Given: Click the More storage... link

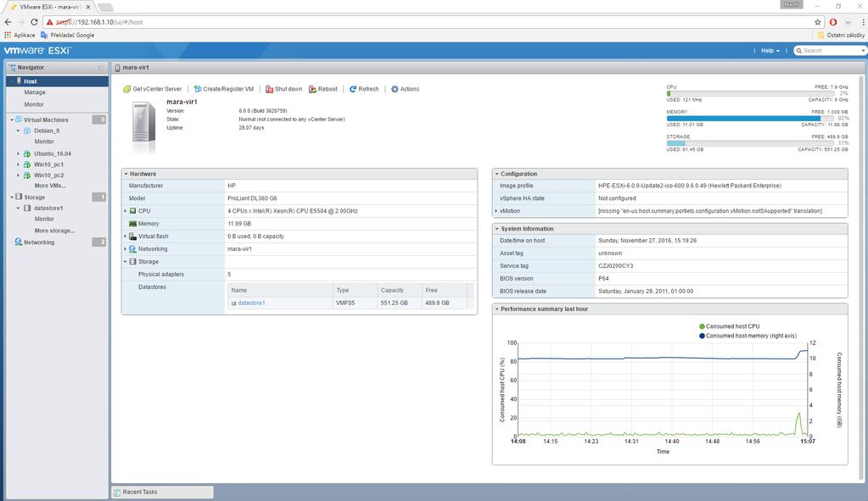Looking at the screenshot, I should tap(54, 231).
